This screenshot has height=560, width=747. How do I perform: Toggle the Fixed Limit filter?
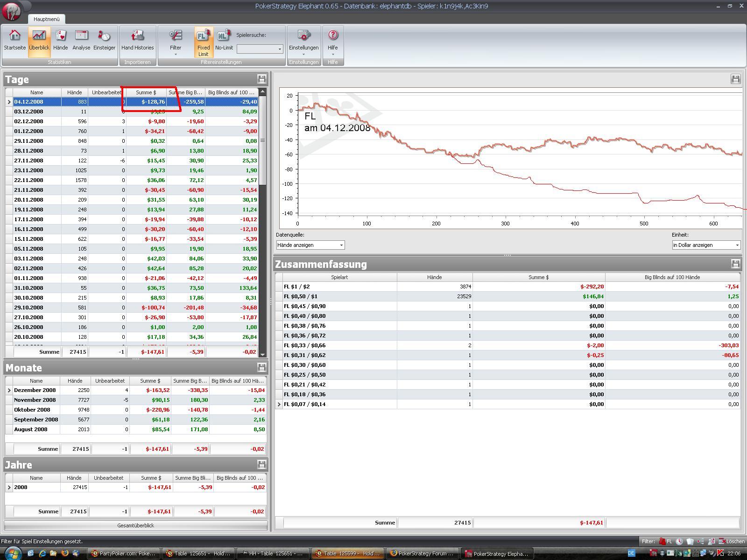pos(204,42)
